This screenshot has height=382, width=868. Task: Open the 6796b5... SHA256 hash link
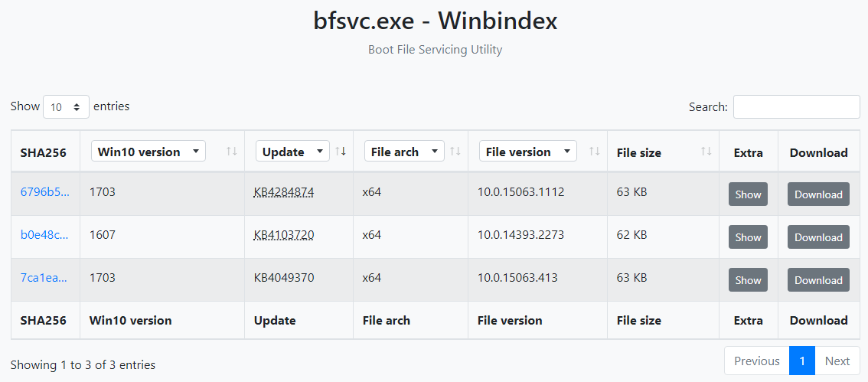[x=45, y=192]
